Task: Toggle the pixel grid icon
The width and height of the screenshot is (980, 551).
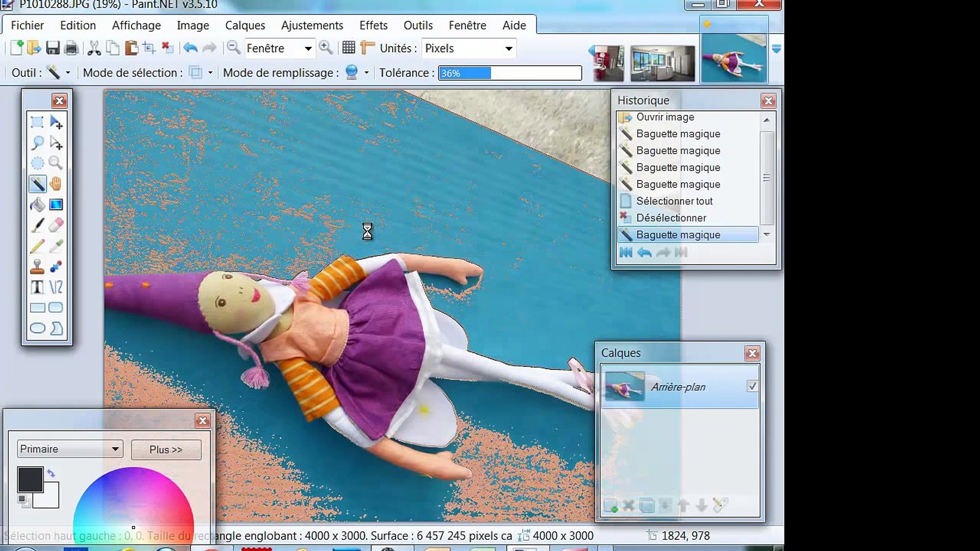Action: [349, 48]
